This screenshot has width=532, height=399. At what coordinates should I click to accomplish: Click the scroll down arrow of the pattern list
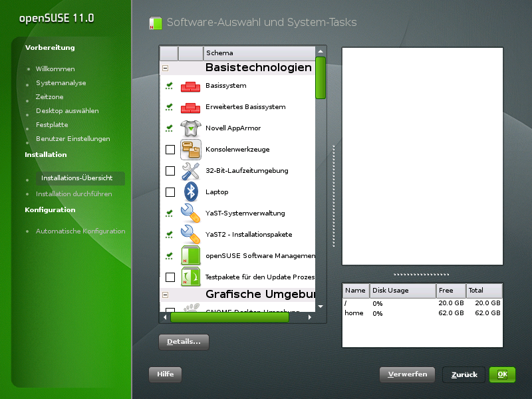point(321,307)
